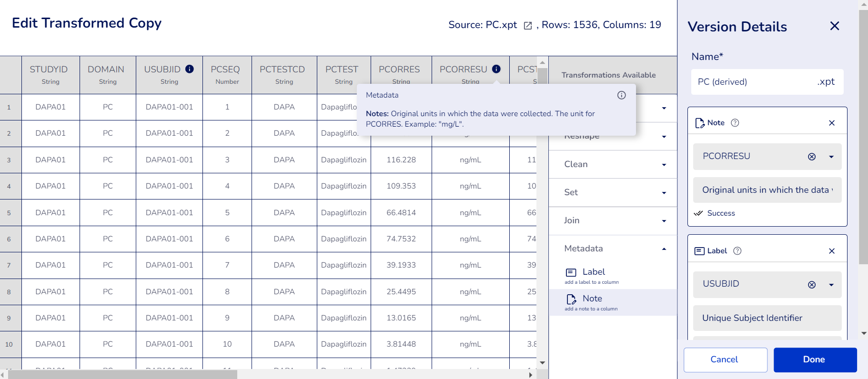The height and width of the screenshot is (379, 868).
Task: Clear the PCORRESU column selection
Action: click(812, 157)
